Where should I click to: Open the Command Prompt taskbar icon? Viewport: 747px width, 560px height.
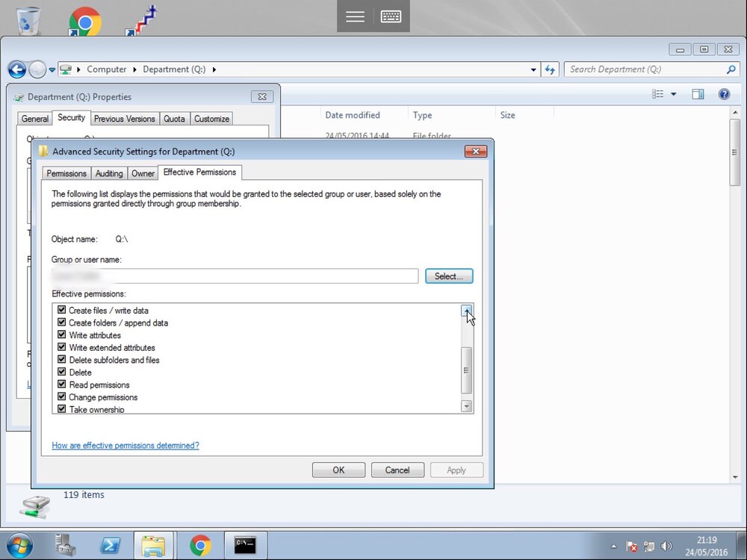pyautogui.click(x=245, y=545)
